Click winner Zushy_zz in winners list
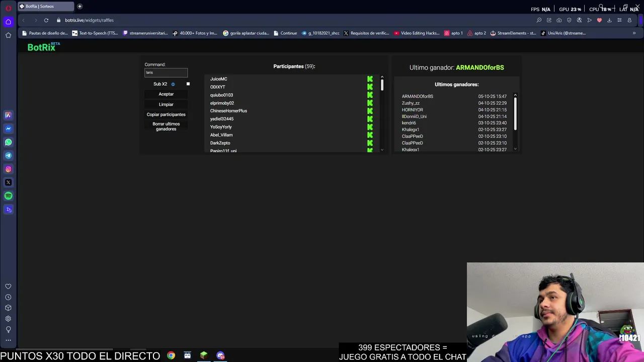The height and width of the screenshot is (362, 644). 411,103
